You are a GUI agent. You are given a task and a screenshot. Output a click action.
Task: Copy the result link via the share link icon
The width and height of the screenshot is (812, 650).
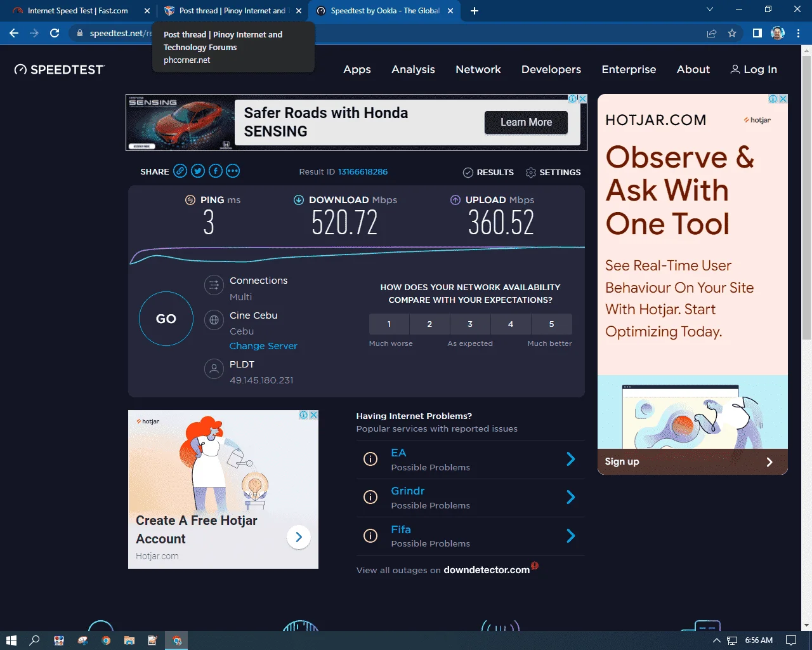181,171
